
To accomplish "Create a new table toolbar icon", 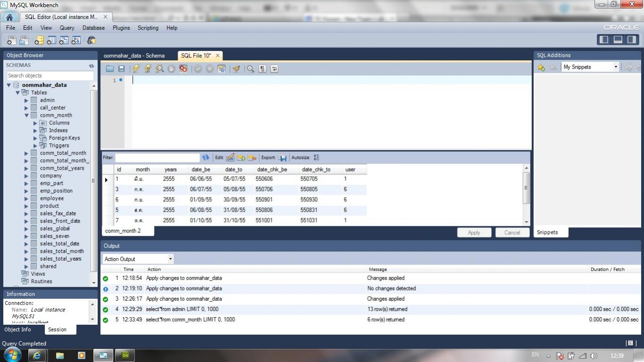I will [51, 41].
